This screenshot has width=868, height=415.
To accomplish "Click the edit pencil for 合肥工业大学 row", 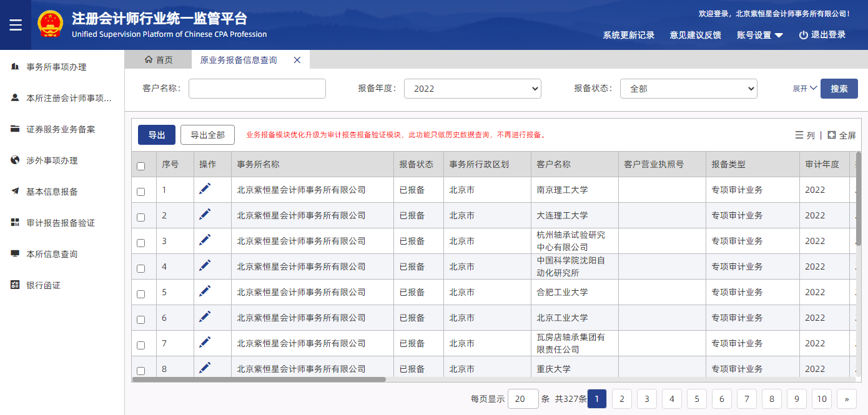I will pos(205,291).
